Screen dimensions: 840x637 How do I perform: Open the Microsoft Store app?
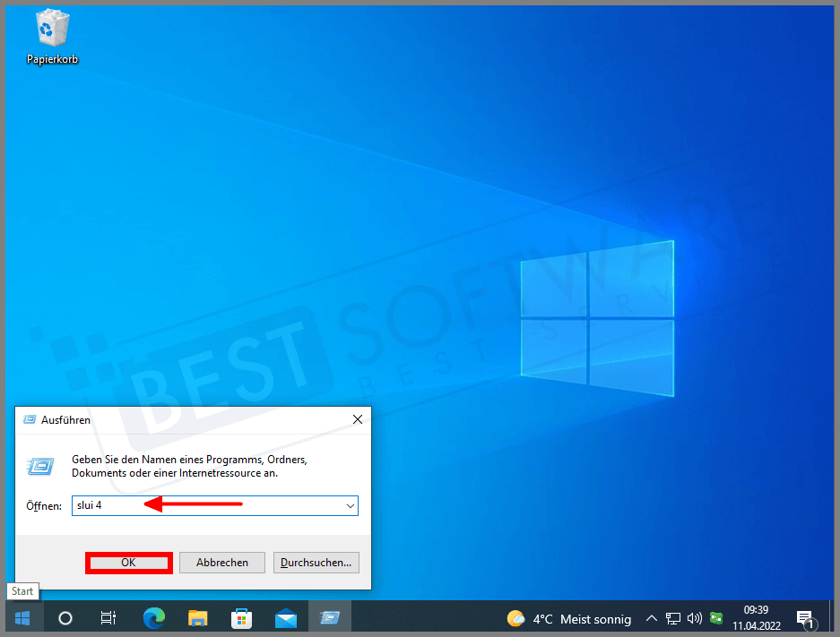242,617
